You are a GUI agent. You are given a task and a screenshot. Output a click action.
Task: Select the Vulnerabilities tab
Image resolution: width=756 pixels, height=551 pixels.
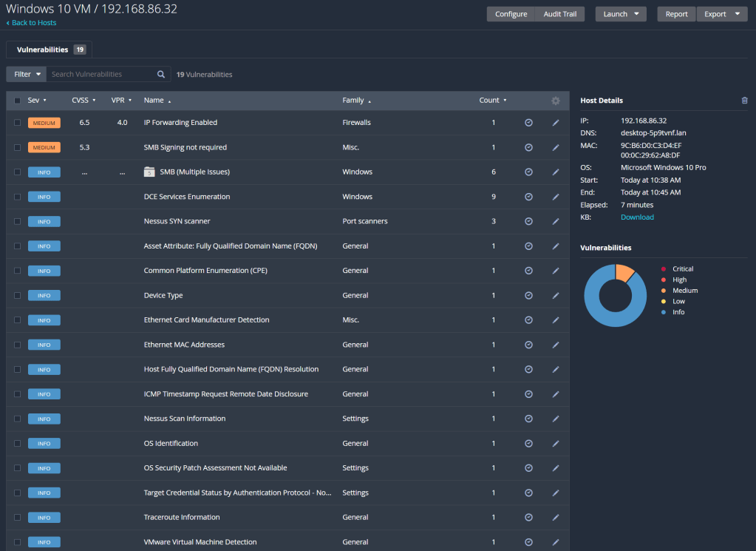[50, 50]
